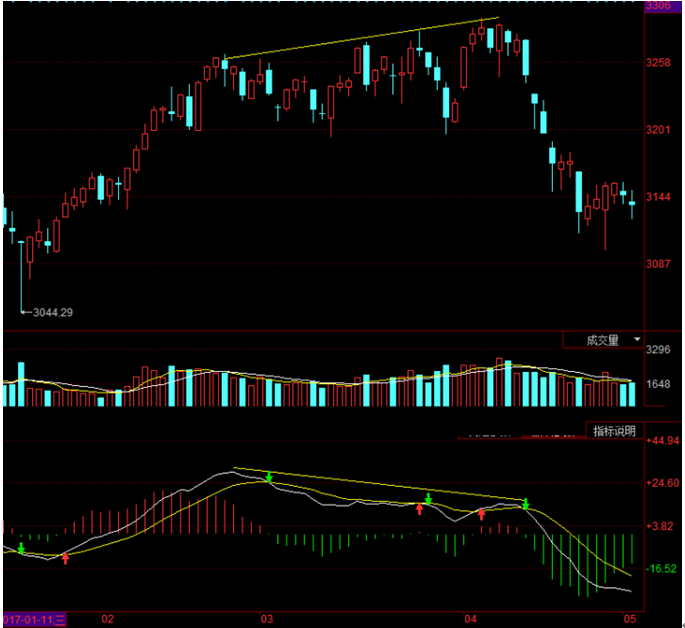The height and width of the screenshot is (628, 685).
Task: Open the 指标说明 indicator description
Action: 613,431
